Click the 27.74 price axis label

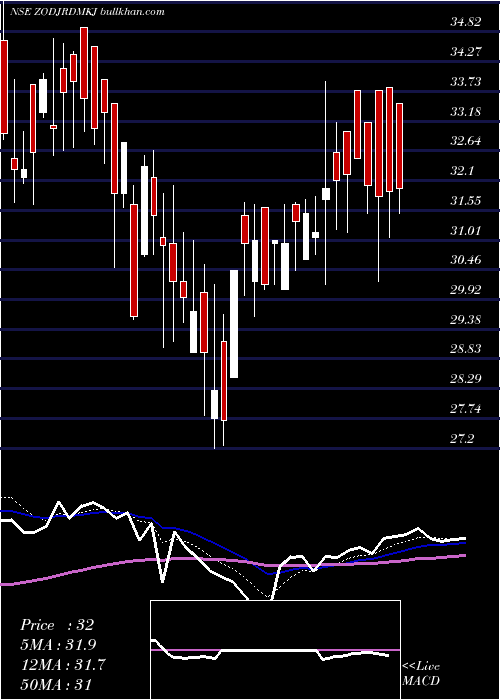(466, 409)
